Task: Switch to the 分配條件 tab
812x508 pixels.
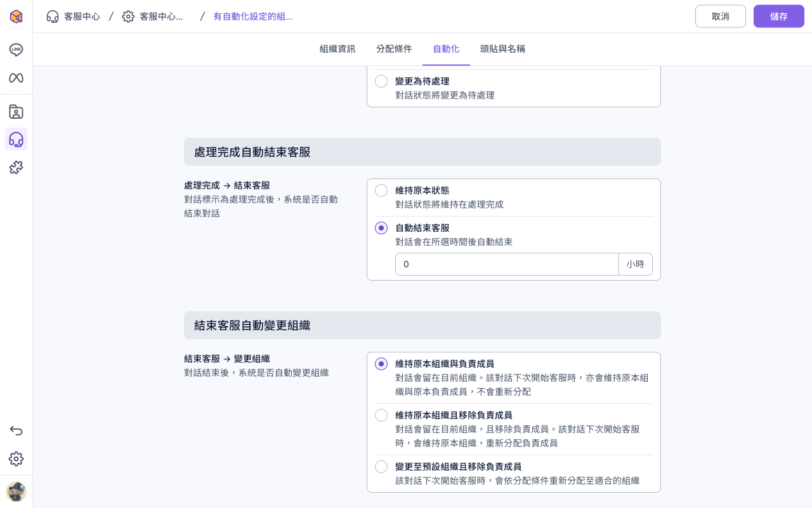Action: [x=394, y=49]
